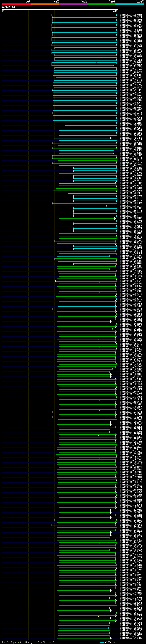
Task: Select UniRef100_Q63H38 label
Action: pyautogui.click(x=131, y=548)
